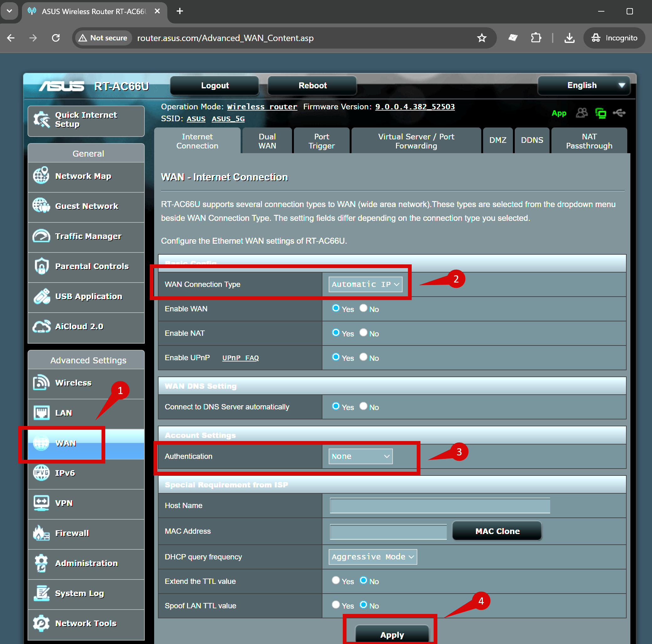Switch to the Dual WAN tab
Image resolution: width=652 pixels, height=644 pixels.
267,141
